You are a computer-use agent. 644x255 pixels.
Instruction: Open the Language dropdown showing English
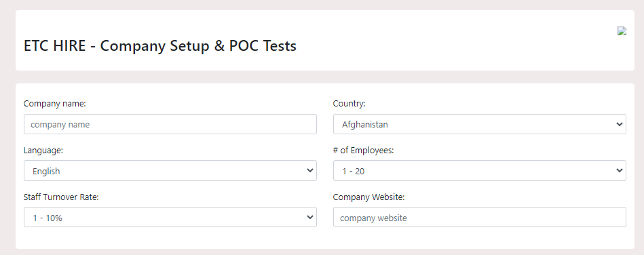click(170, 170)
